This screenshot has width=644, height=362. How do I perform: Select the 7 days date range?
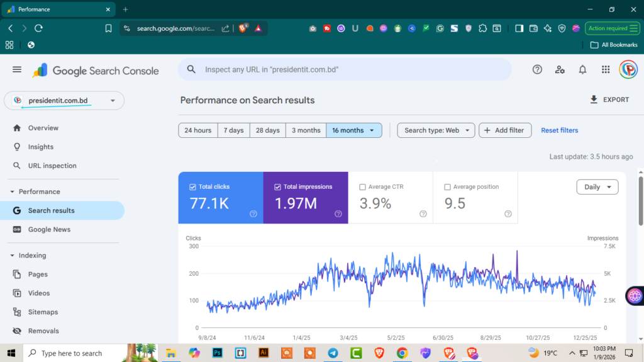point(234,130)
